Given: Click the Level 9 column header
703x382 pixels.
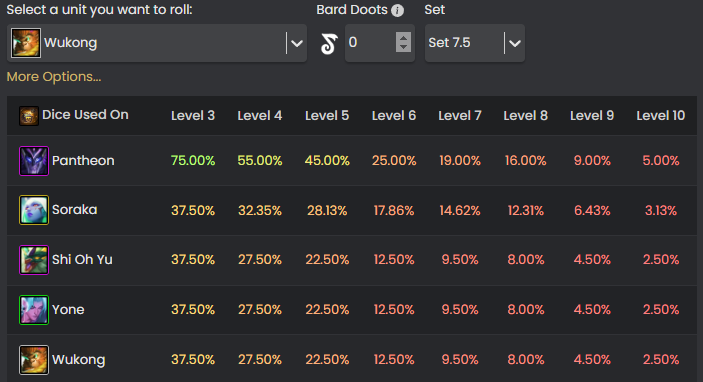Looking at the screenshot, I should (592, 116).
